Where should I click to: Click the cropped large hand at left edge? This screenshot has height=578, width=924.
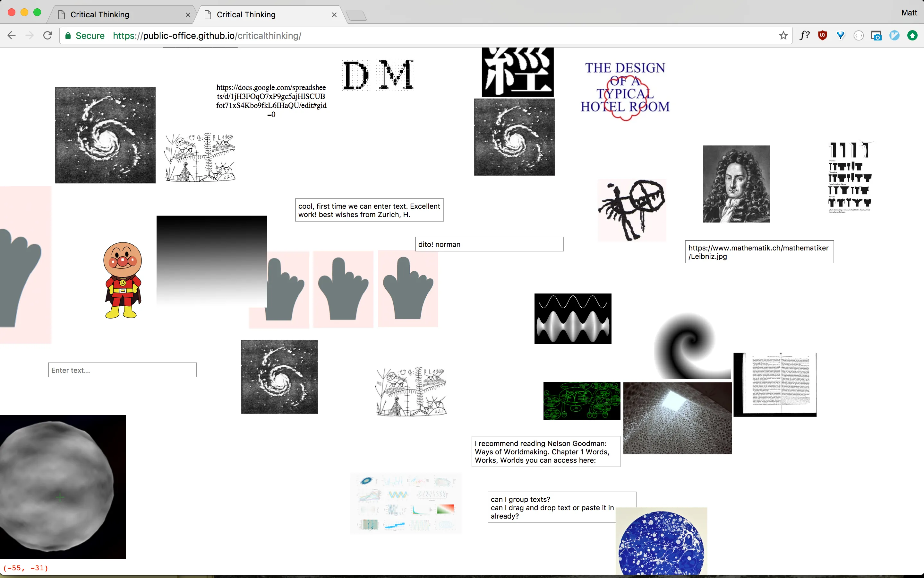(x=25, y=265)
